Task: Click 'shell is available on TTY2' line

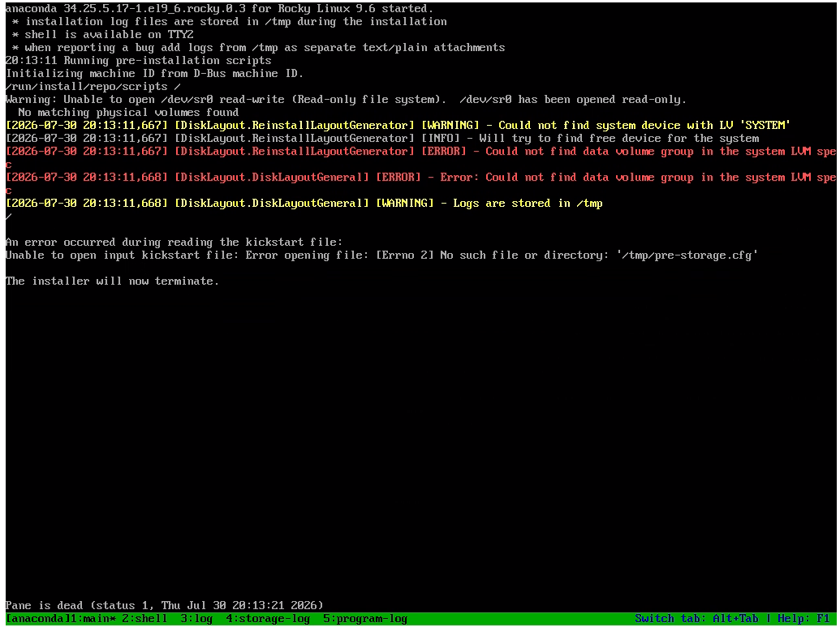Action: [x=103, y=34]
